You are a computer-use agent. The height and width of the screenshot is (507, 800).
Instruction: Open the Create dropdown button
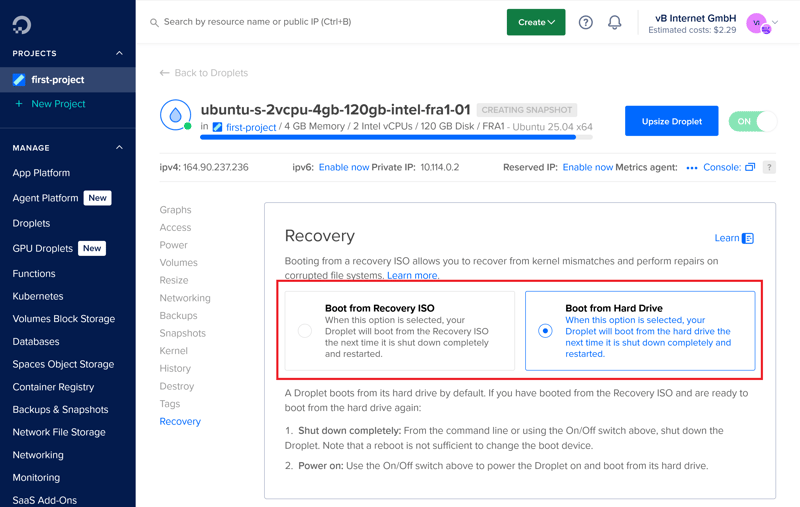coord(536,22)
